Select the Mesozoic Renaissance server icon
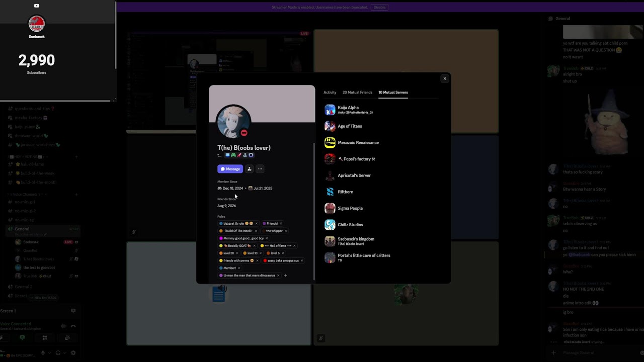The image size is (644, 362). coord(330,143)
